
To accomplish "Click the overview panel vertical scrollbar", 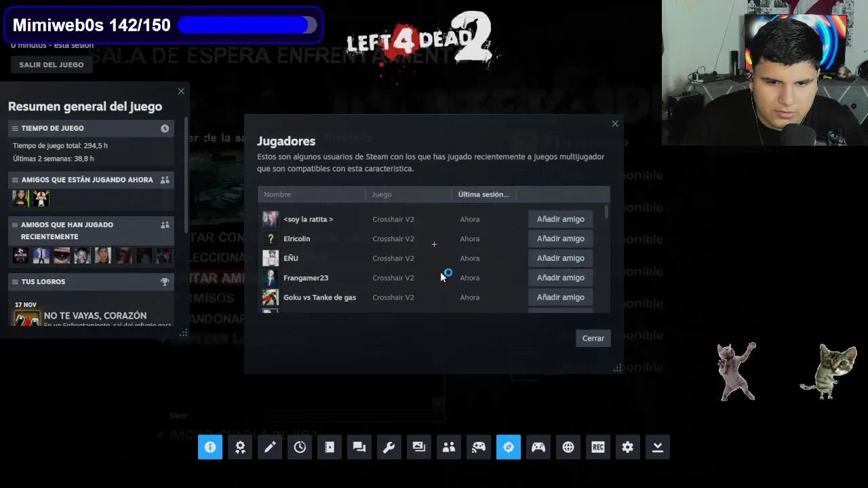I will tap(186, 176).
